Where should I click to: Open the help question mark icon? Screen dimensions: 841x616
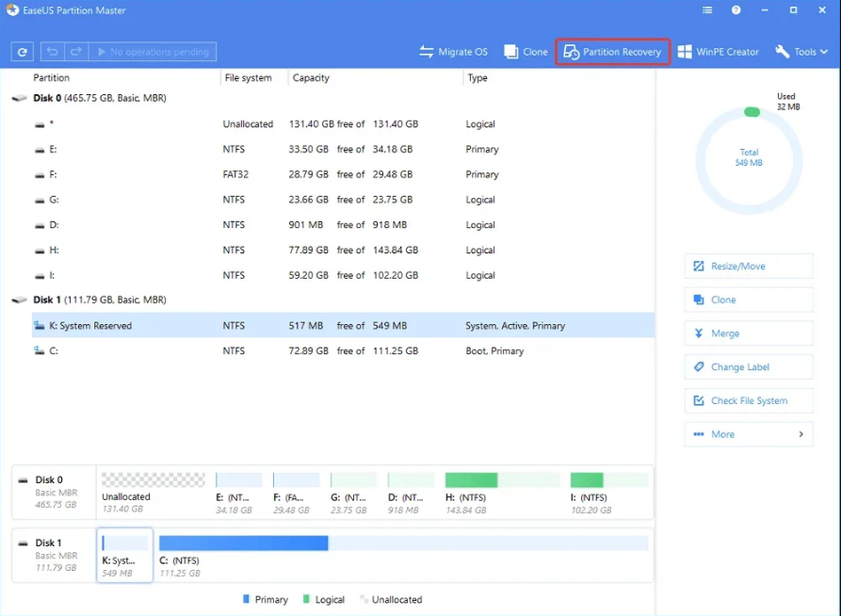[736, 10]
